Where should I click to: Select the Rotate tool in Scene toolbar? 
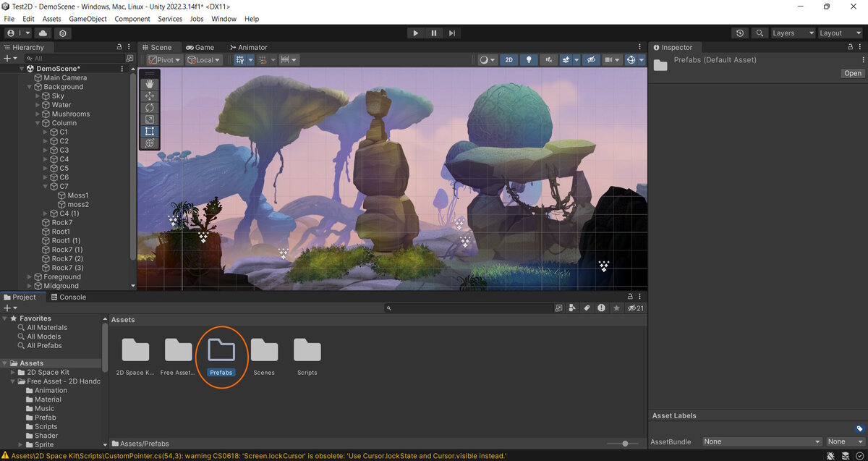coord(150,108)
